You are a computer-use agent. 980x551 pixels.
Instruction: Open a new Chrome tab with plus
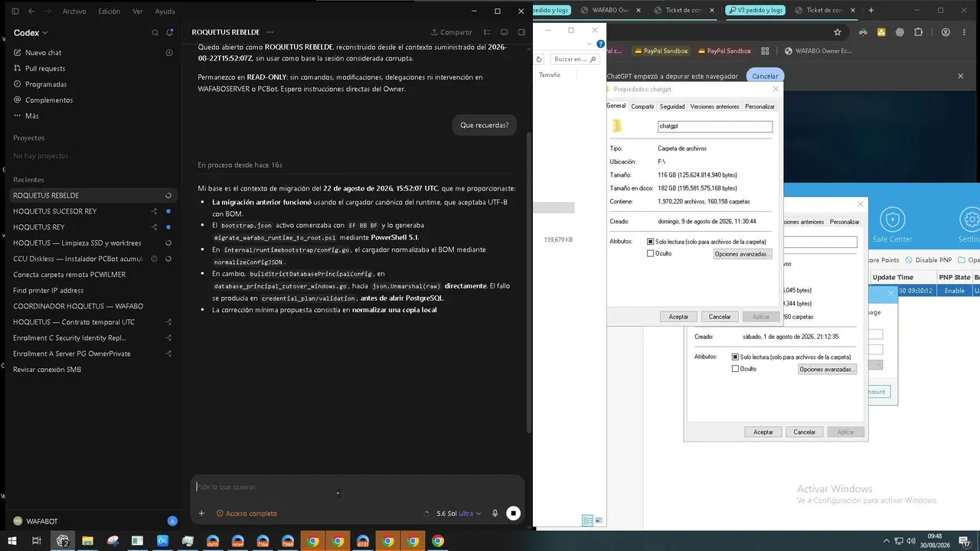[871, 11]
